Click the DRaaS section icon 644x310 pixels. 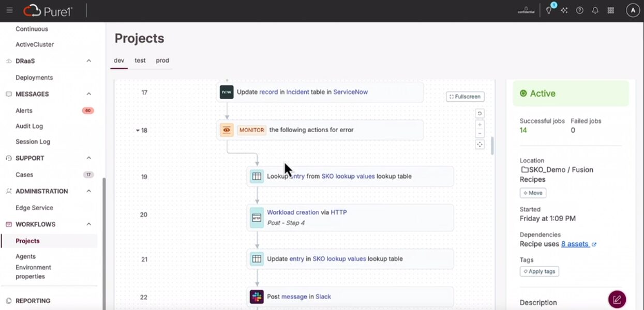click(9, 61)
